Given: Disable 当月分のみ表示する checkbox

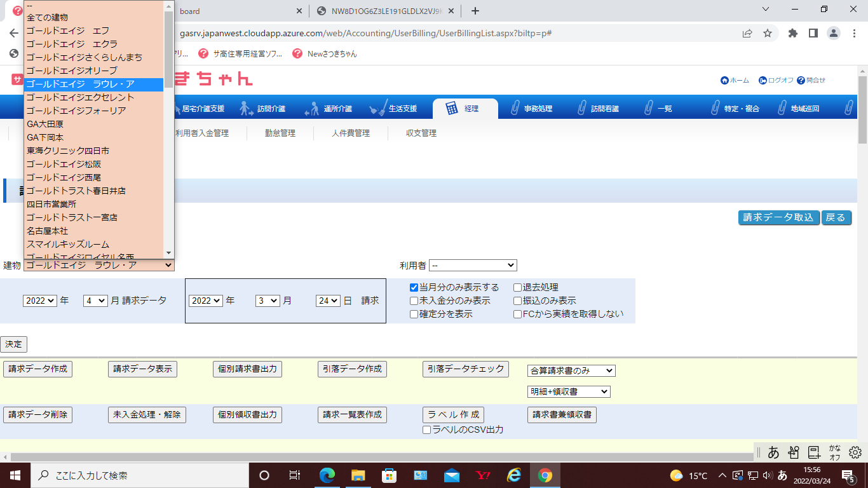Looking at the screenshot, I should 414,287.
